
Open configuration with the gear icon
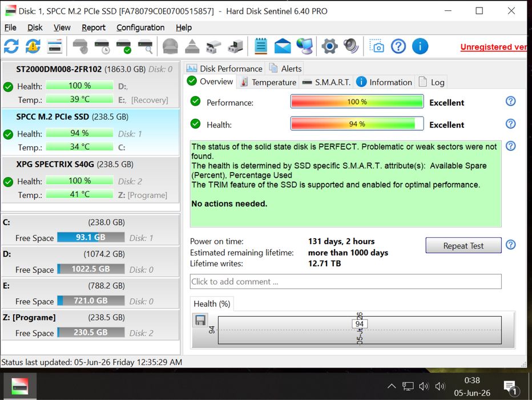click(x=329, y=46)
